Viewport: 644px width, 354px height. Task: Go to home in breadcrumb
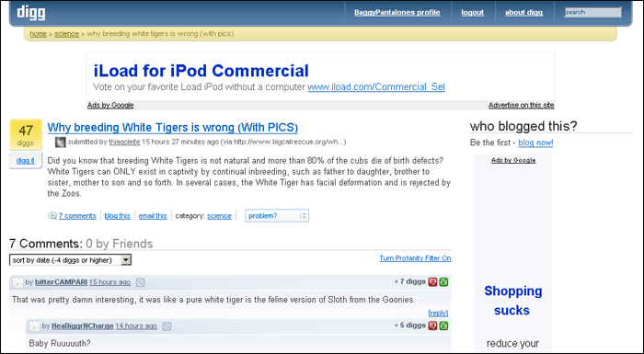(39, 34)
